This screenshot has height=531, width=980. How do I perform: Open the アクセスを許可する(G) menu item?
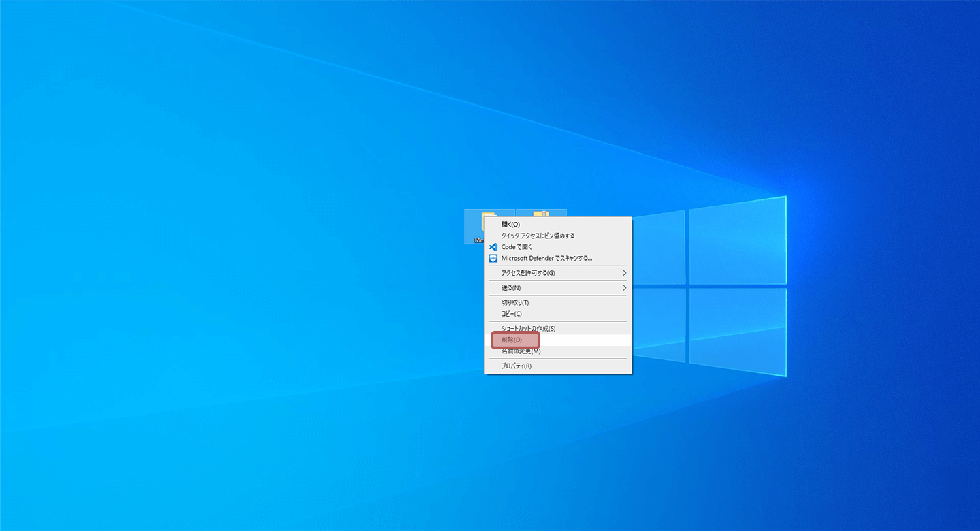click(x=528, y=273)
